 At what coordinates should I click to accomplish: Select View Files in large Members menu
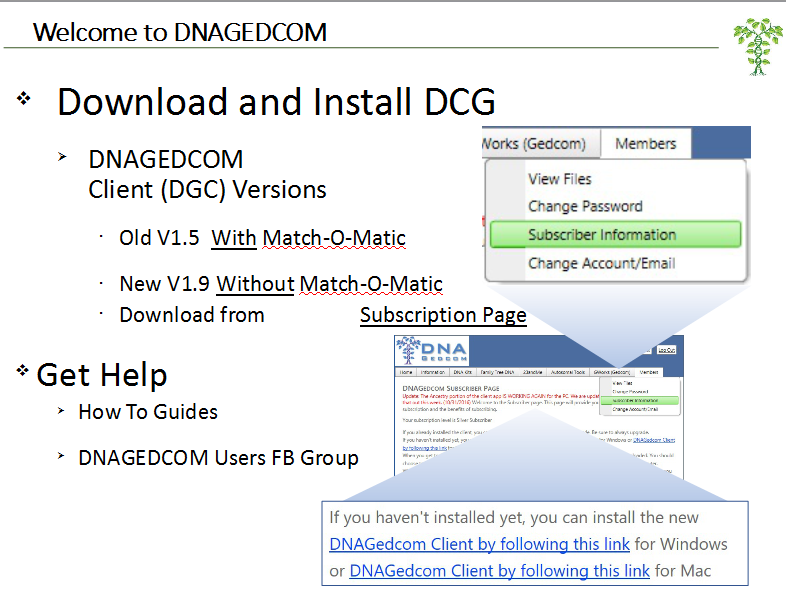[x=559, y=179]
